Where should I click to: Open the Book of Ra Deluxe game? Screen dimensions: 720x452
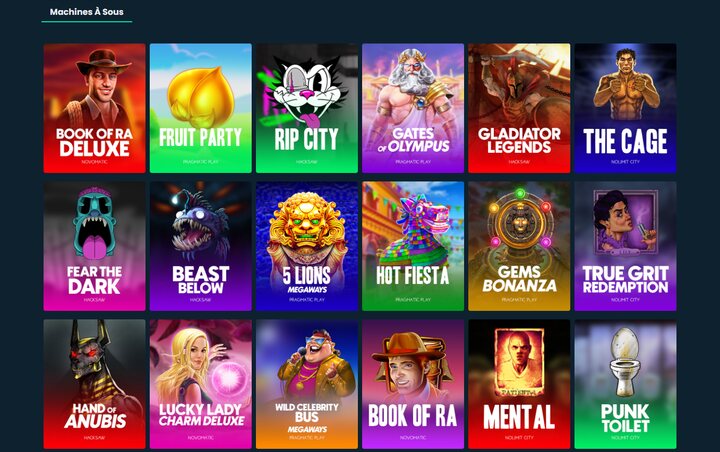[x=95, y=108]
